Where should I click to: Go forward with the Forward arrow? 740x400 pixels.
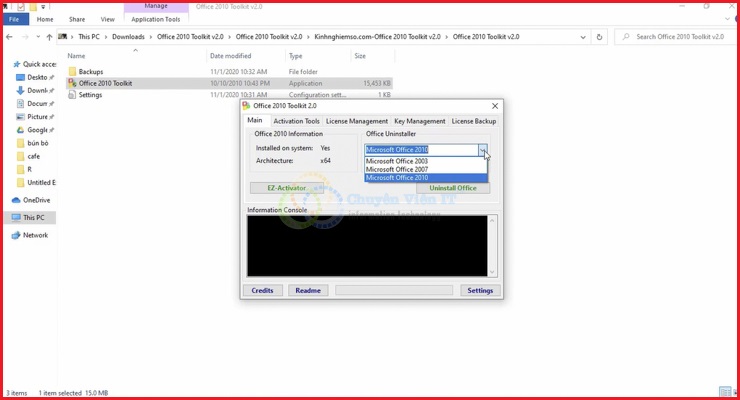[x=25, y=37]
